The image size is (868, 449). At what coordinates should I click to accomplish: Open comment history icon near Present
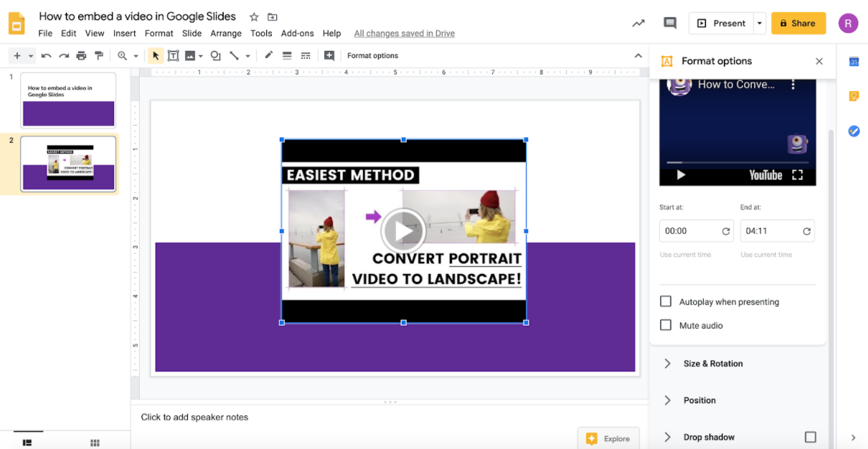click(670, 23)
